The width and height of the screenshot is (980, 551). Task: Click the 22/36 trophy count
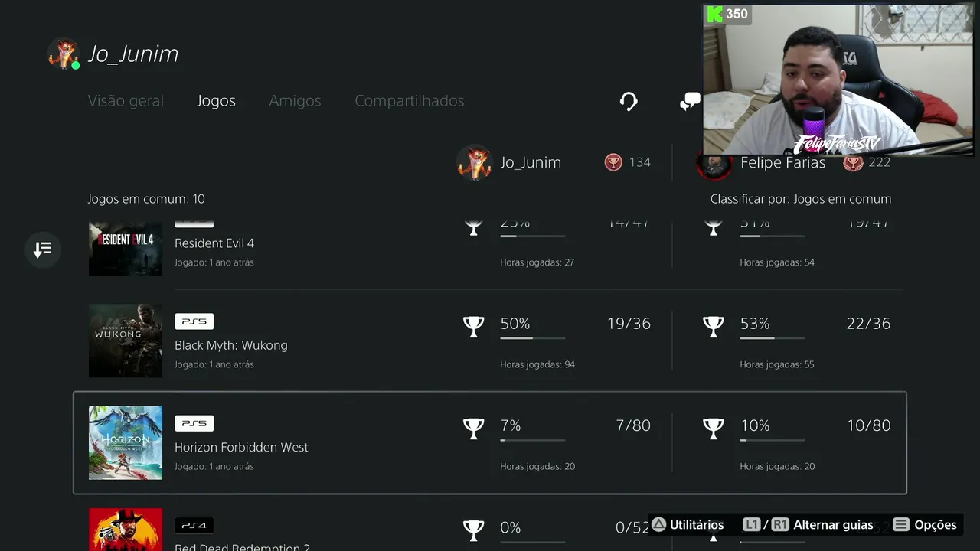[868, 324]
